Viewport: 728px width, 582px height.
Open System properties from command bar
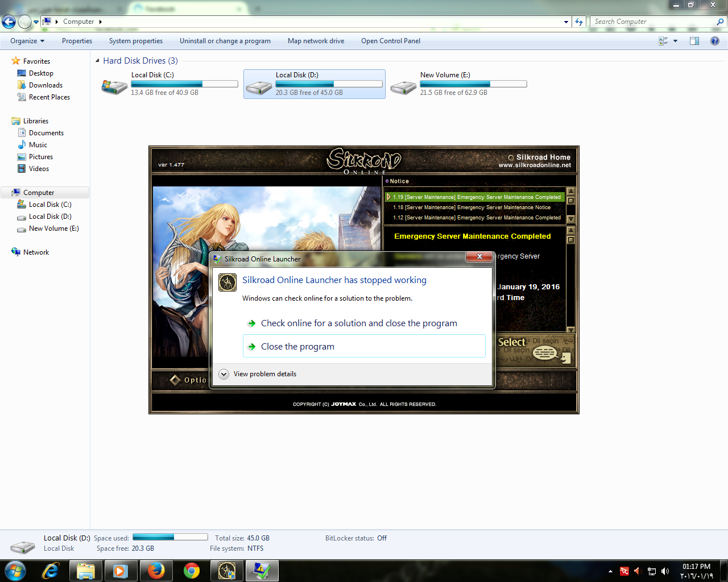[136, 41]
